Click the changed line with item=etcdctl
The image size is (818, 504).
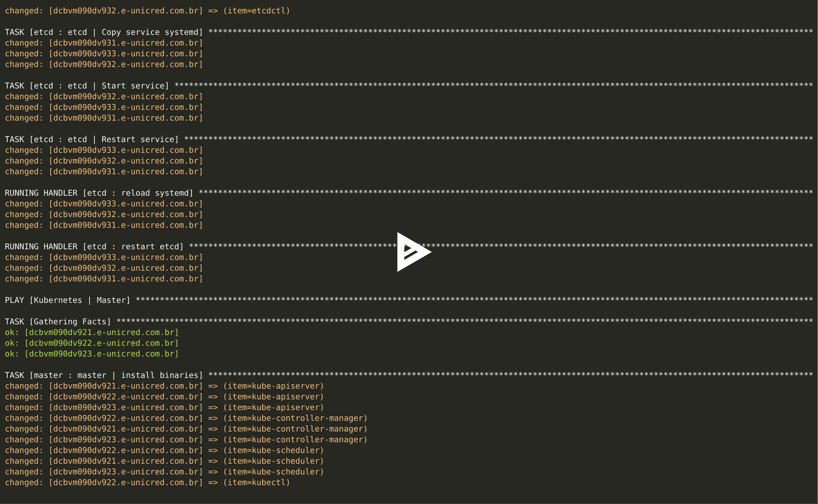tap(147, 11)
